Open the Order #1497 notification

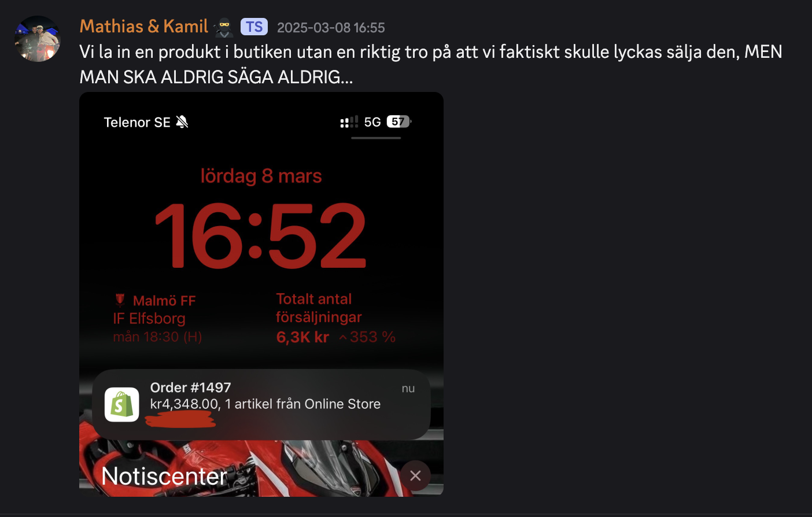tap(261, 404)
